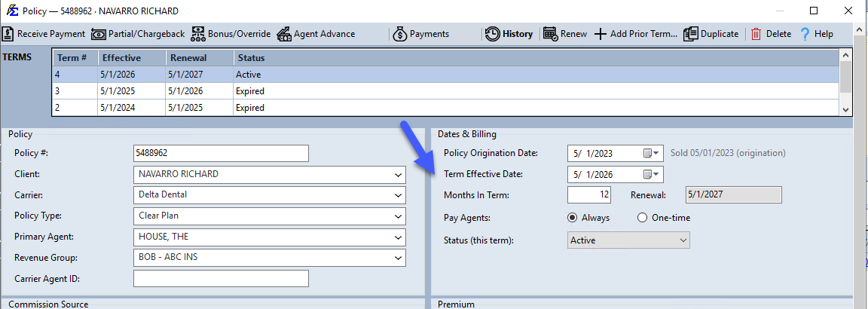
Task: Open the Payments money bag icon
Action: click(x=400, y=34)
